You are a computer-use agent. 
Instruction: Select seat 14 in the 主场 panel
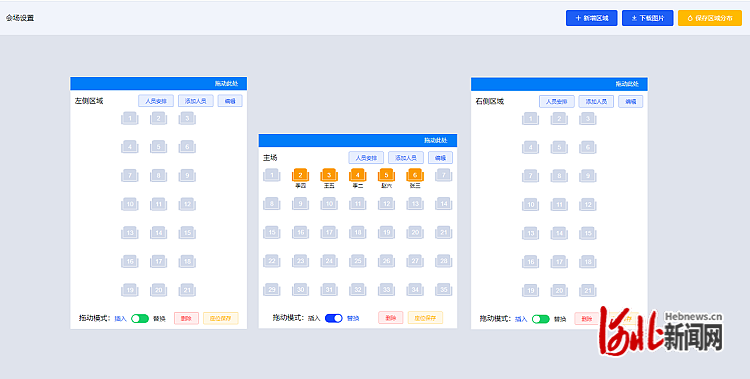pyautogui.click(x=444, y=204)
